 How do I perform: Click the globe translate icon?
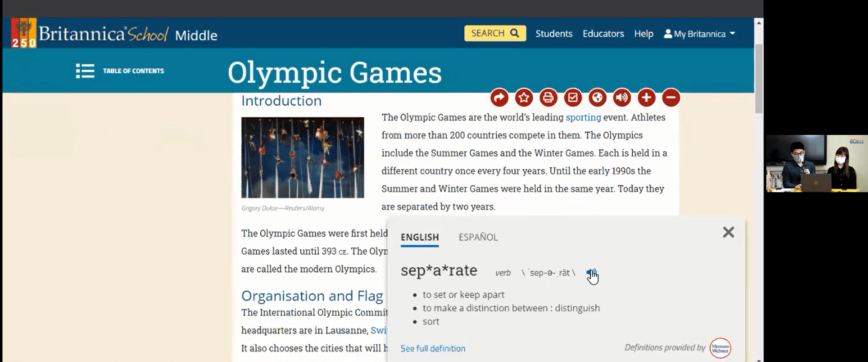pos(597,97)
